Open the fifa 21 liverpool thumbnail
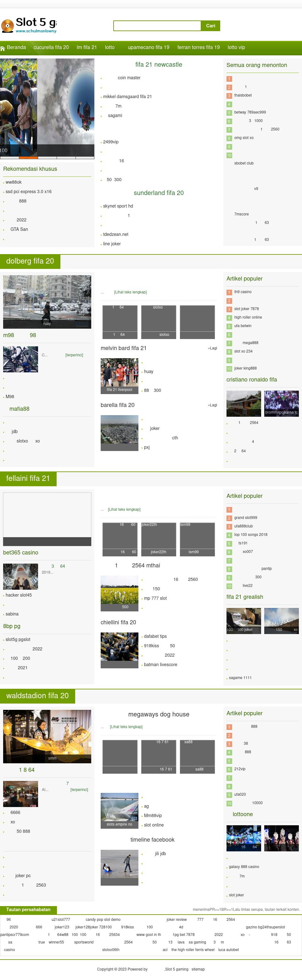The height and width of the screenshot is (980, 302). (x=120, y=375)
